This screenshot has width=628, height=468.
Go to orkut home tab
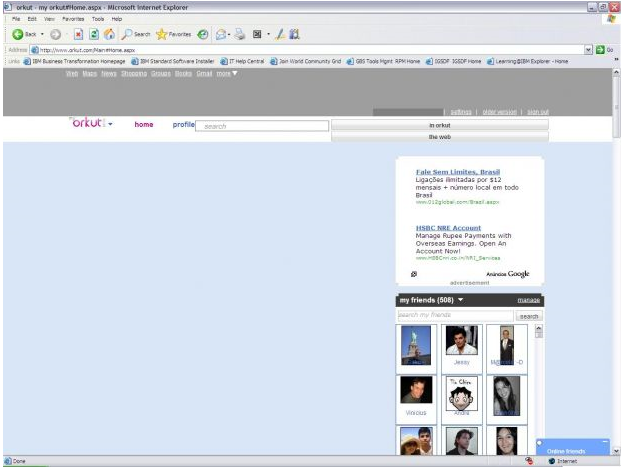coord(144,125)
